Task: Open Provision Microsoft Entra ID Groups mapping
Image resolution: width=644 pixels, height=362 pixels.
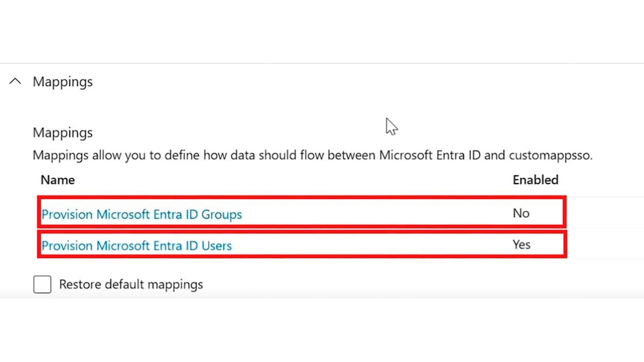Action: tap(141, 214)
